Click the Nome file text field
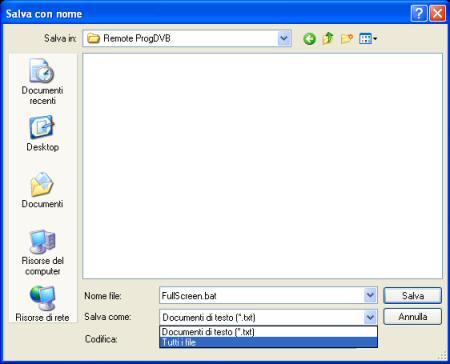Image resolution: width=450 pixels, height=364 pixels. click(x=262, y=295)
